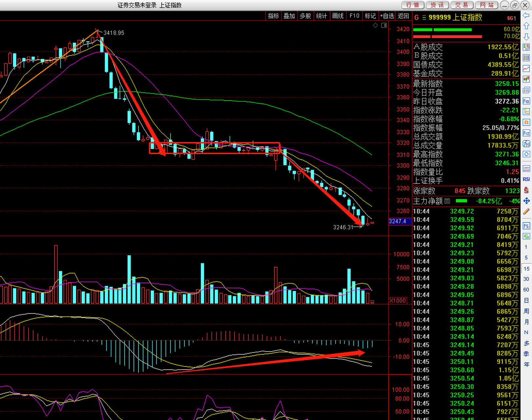The image size is (532, 420).
Task: Open the colored grid table icon
Action: (526, 58)
